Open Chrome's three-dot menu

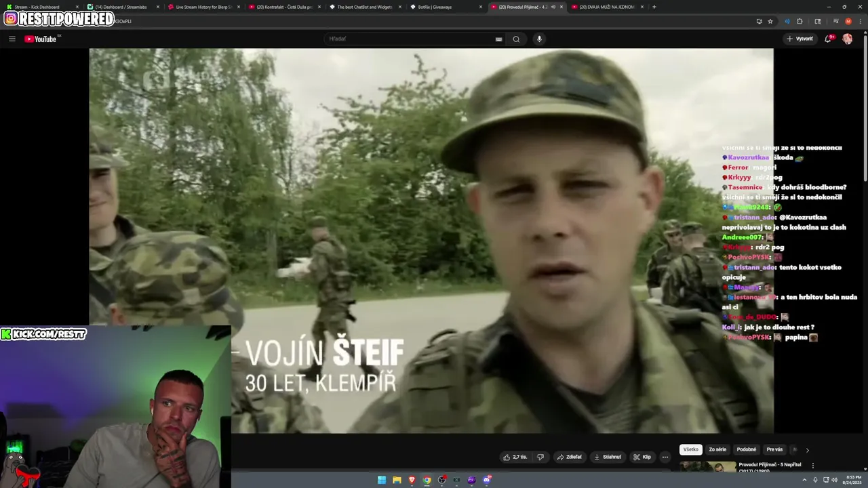(x=860, y=21)
